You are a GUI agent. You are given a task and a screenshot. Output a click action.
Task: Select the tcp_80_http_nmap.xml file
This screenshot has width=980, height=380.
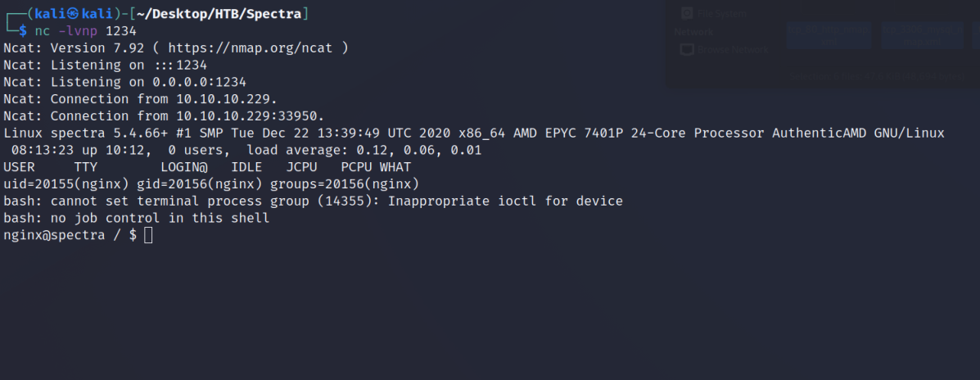[x=829, y=35]
